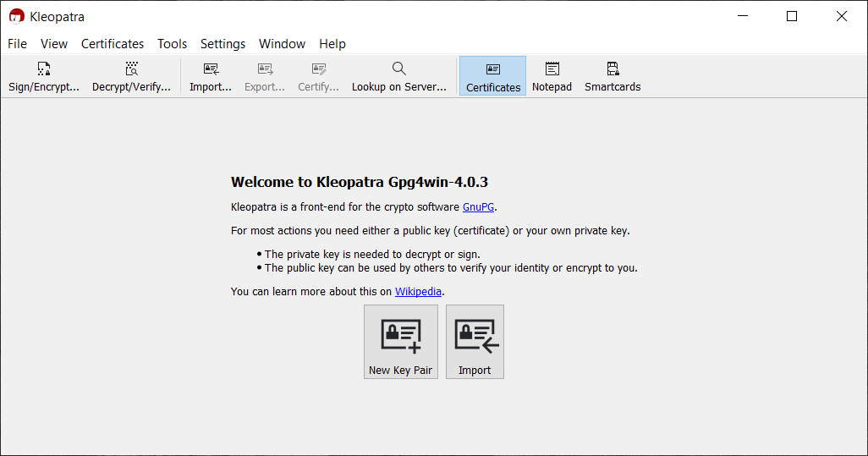
Task: Click the Export toolbar icon
Action: 265,76
